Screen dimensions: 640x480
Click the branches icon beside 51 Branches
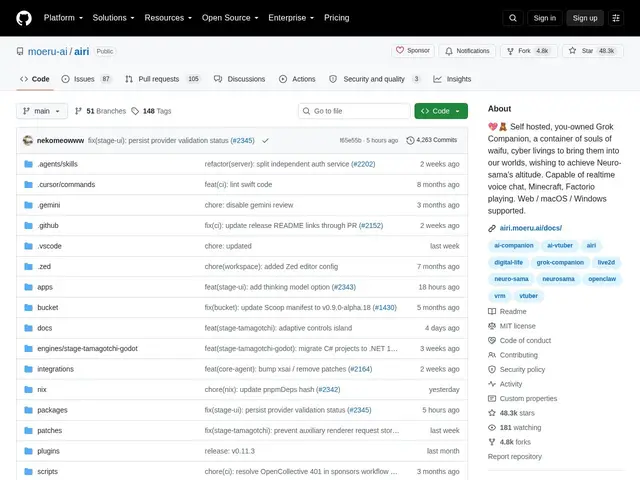78,111
